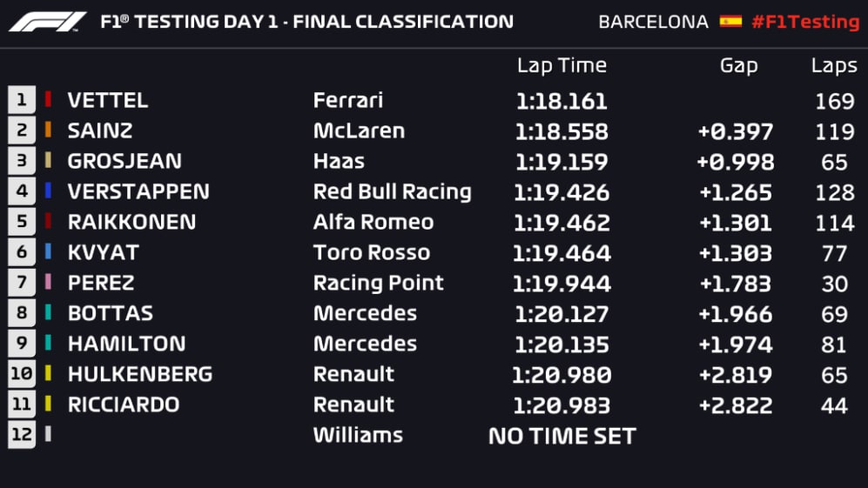Click the NO TIME SET text
Screen dimensions: 868x488
tap(562, 436)
